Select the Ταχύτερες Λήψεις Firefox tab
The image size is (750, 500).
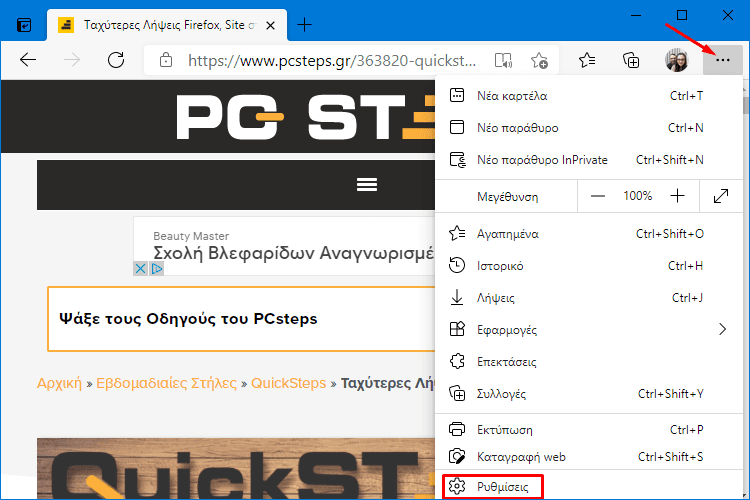[167, 25]
